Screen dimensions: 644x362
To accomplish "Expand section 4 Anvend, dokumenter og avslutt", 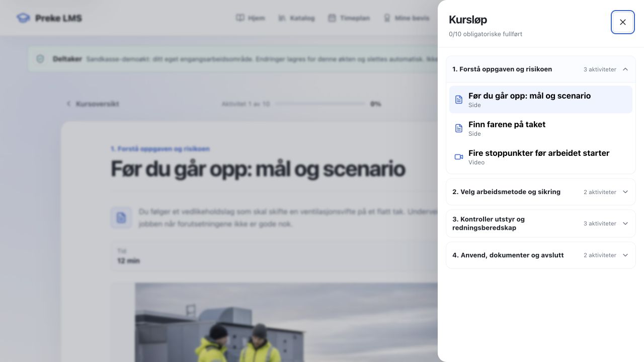I will [540, 255].
